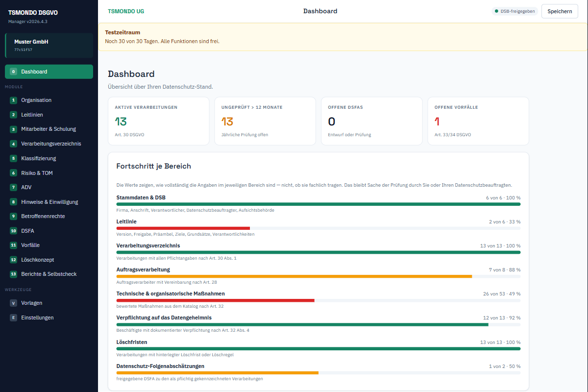The width and height of the screenshot is (588, 392).
Task: Go to Hinweise & Einwilligung
Action: tap(49, 202)
